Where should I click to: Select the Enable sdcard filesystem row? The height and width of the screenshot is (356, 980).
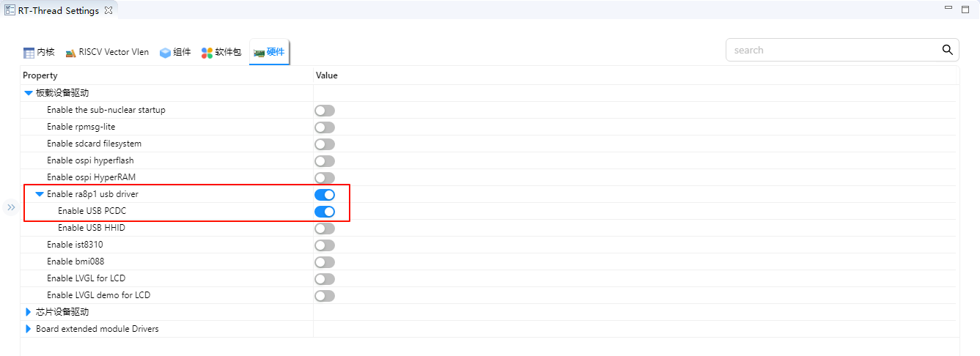(x=94, y=144)
